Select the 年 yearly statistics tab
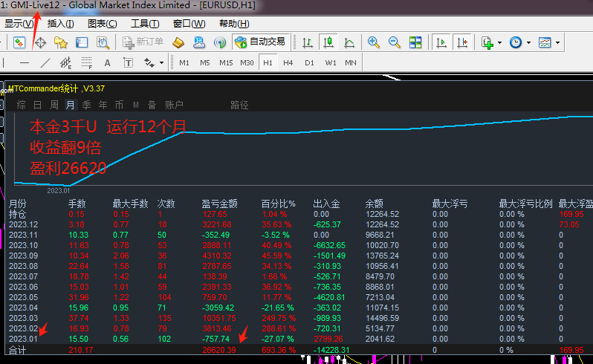This screenshot has width=593, height=364. coord(103,105)
